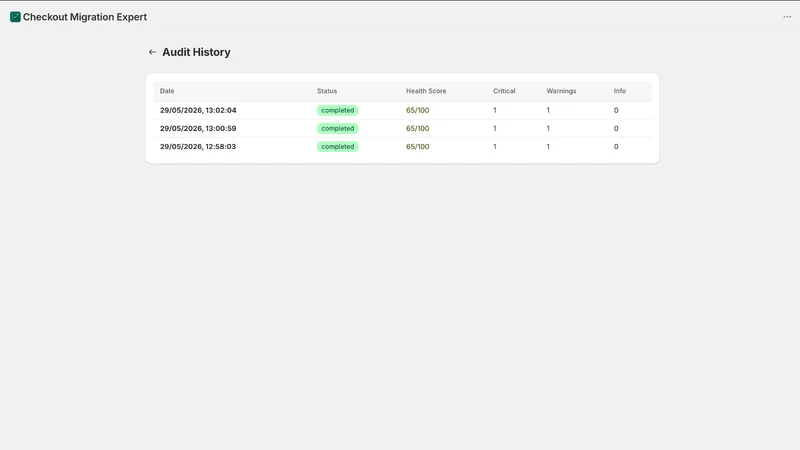Click Warnings count in the 13:02:04 row
The width and height of the screenshot is (800, 450).
(x=548, y=110)
